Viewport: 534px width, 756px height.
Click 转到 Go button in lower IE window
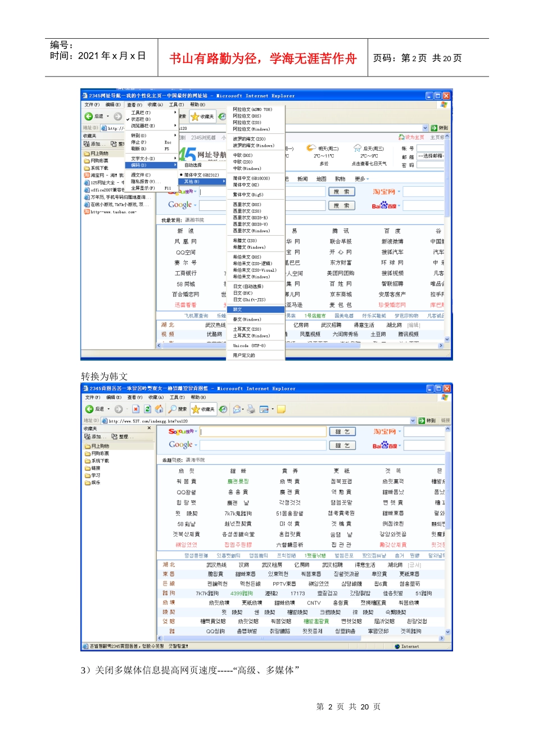tap(428, 421)
